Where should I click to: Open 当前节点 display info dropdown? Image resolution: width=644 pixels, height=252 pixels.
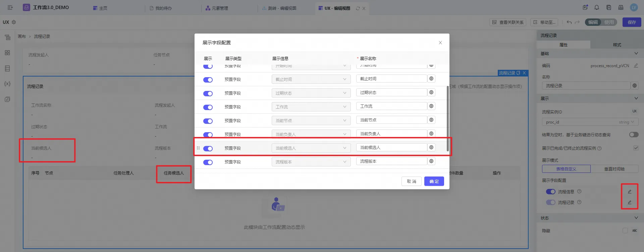click(x=311, y=120)
